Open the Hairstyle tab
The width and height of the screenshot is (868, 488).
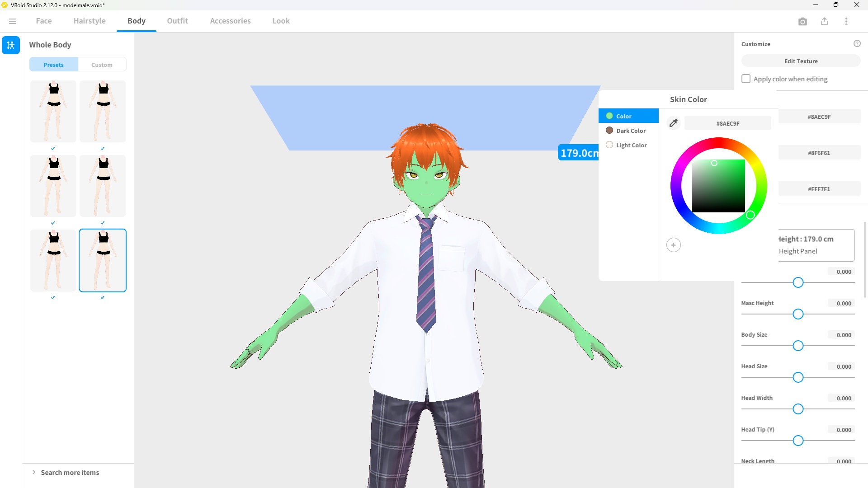[89, 21]
